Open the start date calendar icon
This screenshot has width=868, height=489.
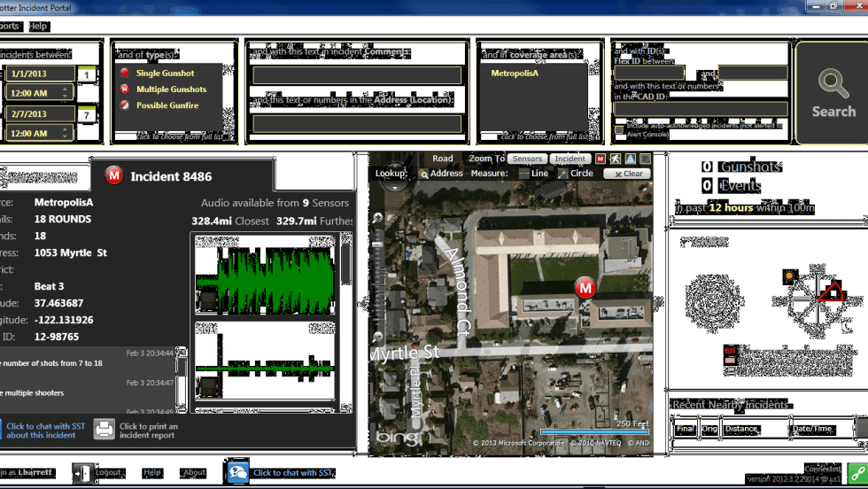(x=87, y=75)
